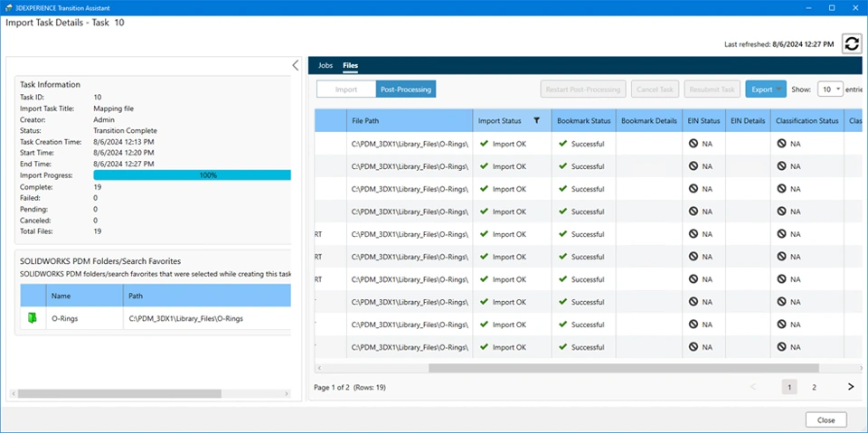Click first row EIN Status NA icon
This screenshot has width=868, height=433.
(693, 144)
